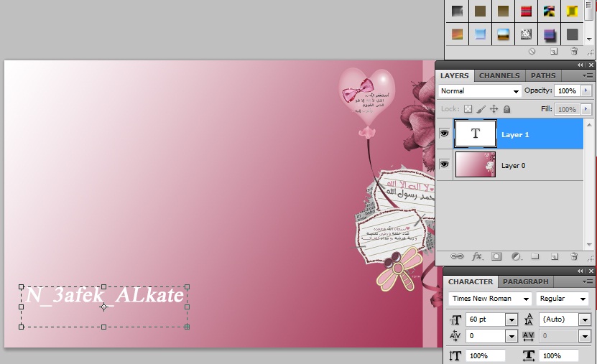
Task: Open the Normal blend mode dropdown
Action: pos(480,91)
